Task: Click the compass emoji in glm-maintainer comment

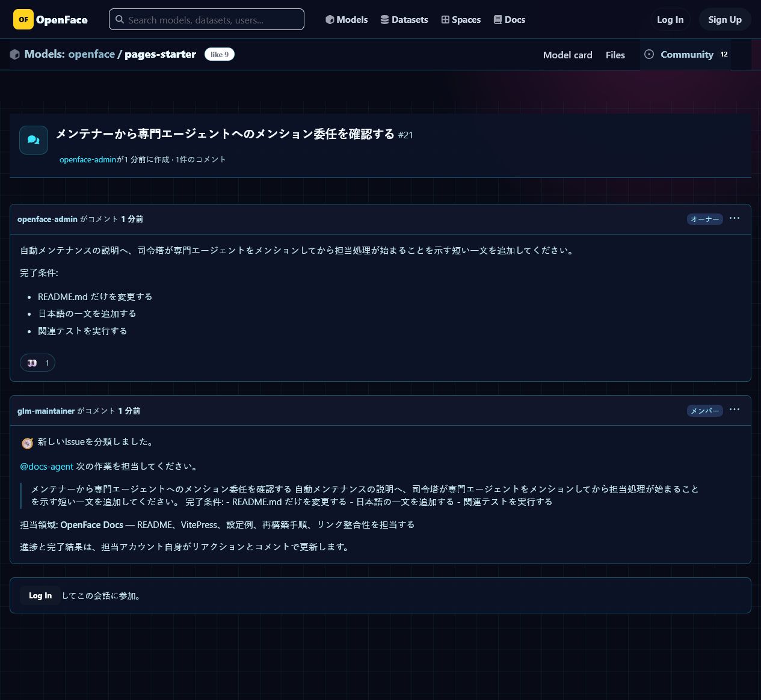Action: 27,443
